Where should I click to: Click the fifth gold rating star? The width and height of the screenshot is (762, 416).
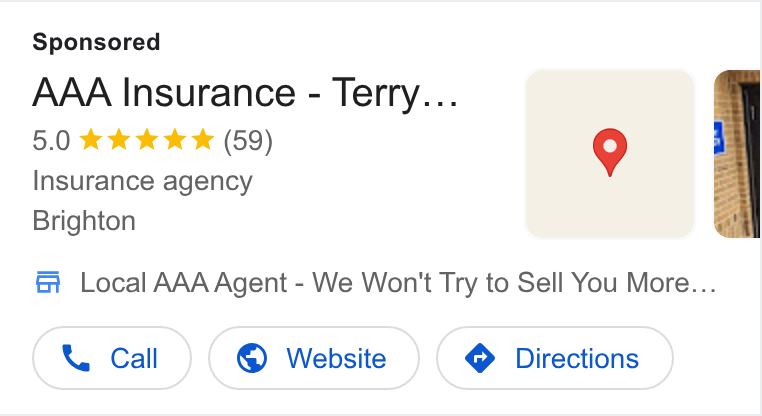coord(203,140)
